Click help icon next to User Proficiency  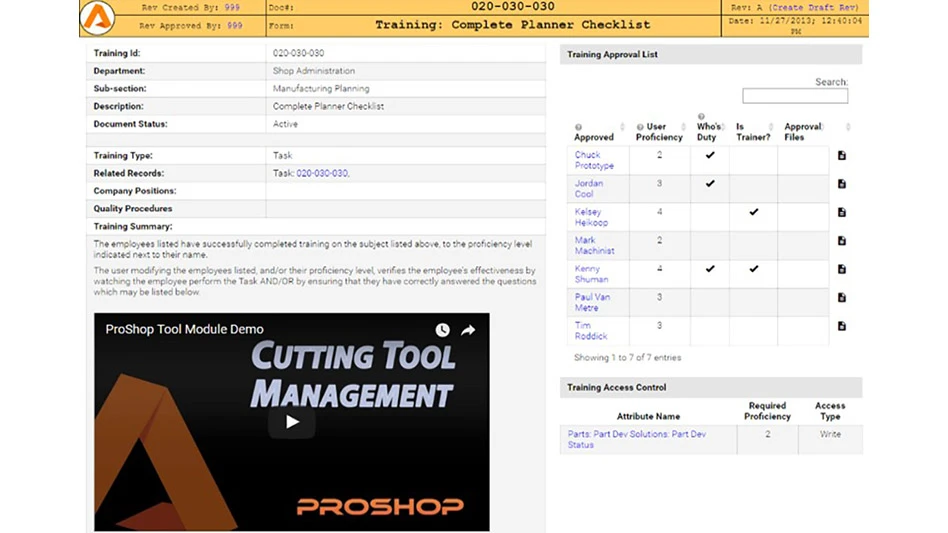tap(640, 127)
